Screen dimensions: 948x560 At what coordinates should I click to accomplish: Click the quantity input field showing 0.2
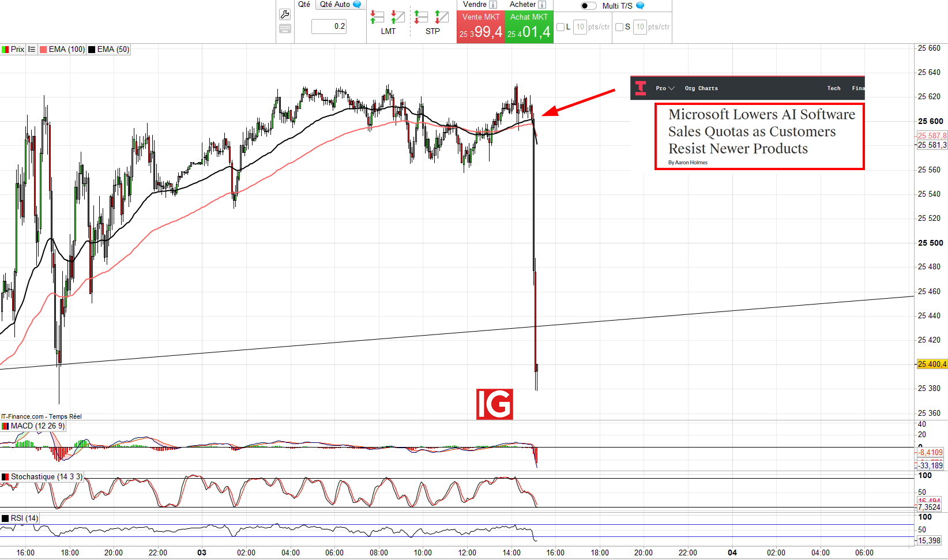coord(329,27)
